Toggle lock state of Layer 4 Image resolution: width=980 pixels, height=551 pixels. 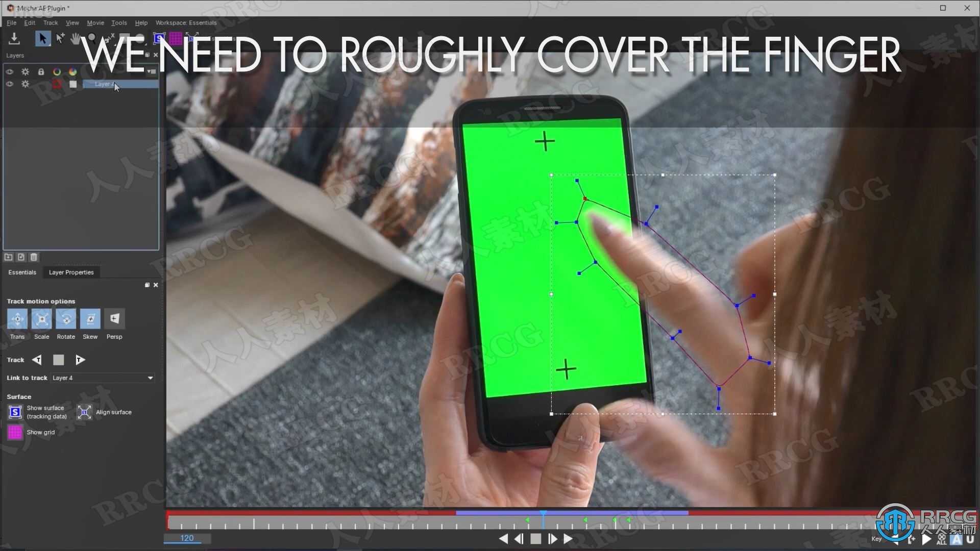click(x=41, y=84)
